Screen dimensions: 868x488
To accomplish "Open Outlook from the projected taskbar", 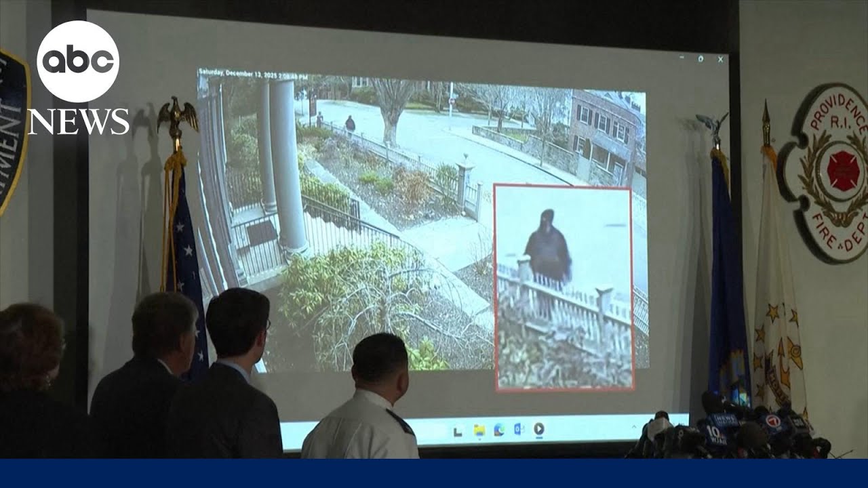I will point(519,429).
